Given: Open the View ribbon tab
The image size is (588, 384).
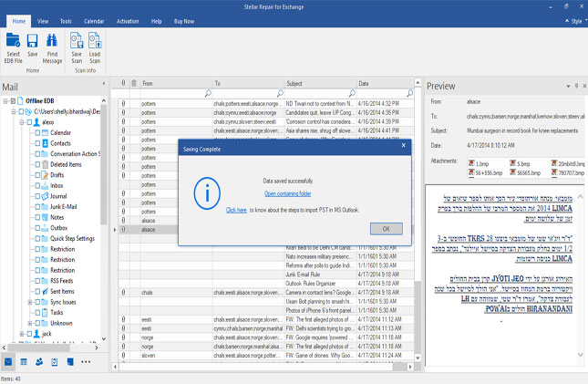Looking at the screenshot, I should tap(43, 21).
